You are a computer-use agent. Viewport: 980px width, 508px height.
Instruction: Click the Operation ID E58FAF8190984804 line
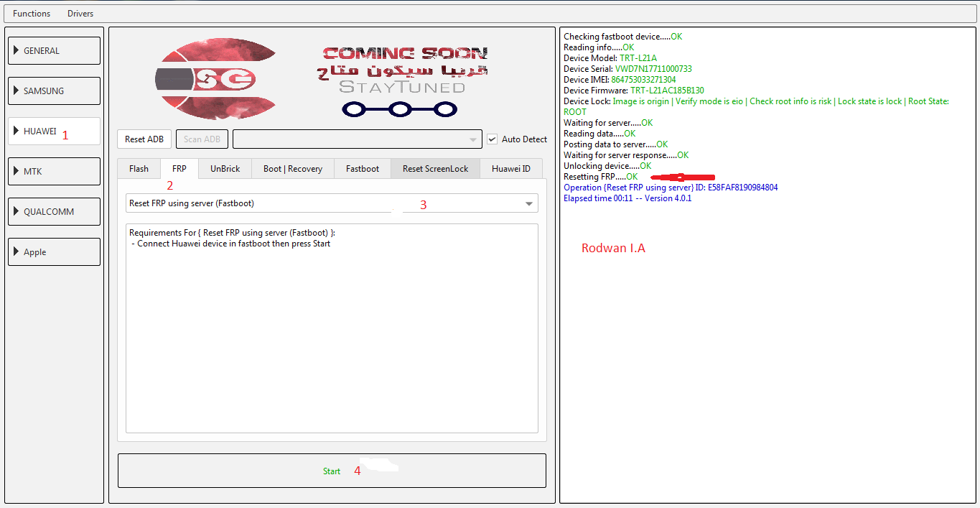coord(671,188)
